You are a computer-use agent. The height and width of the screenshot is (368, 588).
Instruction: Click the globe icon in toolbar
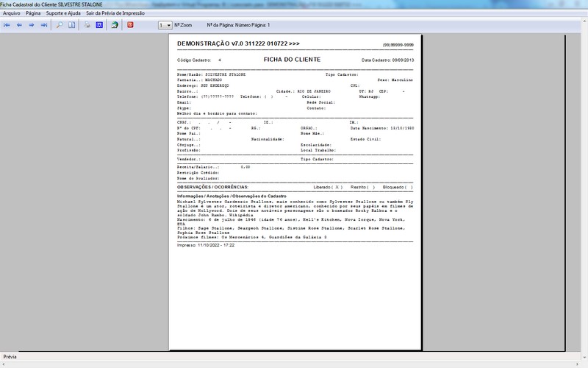[115, 25]
